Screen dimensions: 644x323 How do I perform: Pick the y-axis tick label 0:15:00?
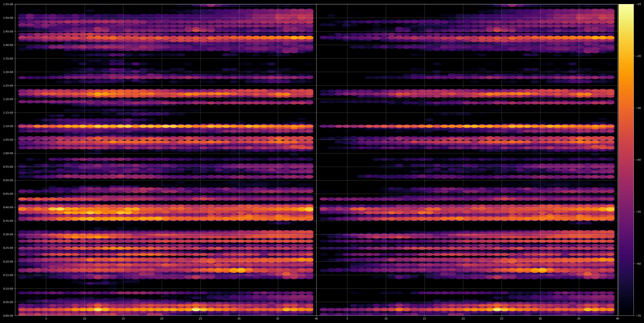(x=8, y=275)
